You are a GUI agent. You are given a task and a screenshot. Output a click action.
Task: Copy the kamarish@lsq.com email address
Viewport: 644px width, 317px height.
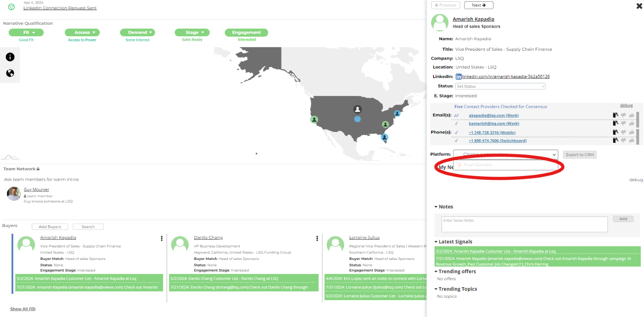615,124
